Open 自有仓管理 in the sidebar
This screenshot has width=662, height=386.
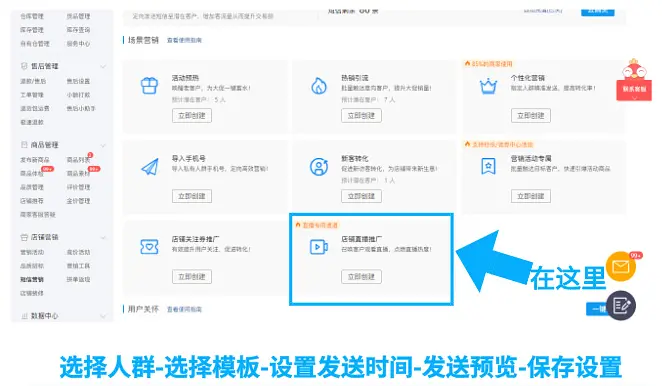pos(35,43)
